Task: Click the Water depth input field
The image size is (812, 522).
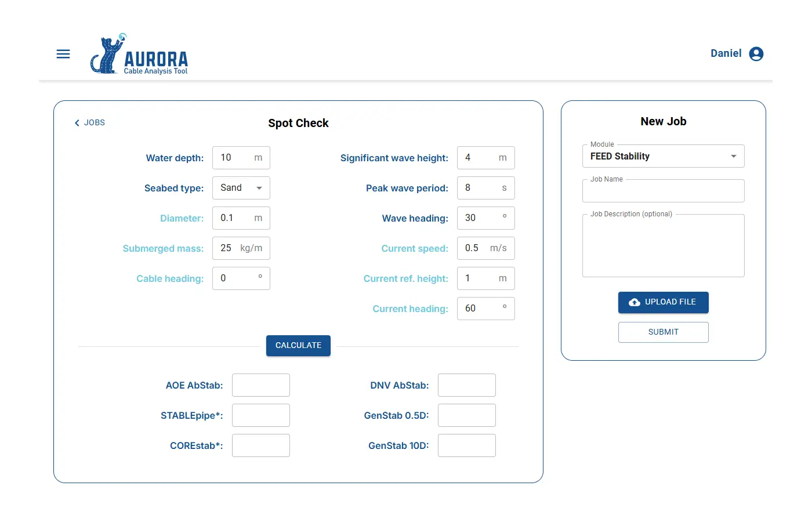Action: [235, 158]
